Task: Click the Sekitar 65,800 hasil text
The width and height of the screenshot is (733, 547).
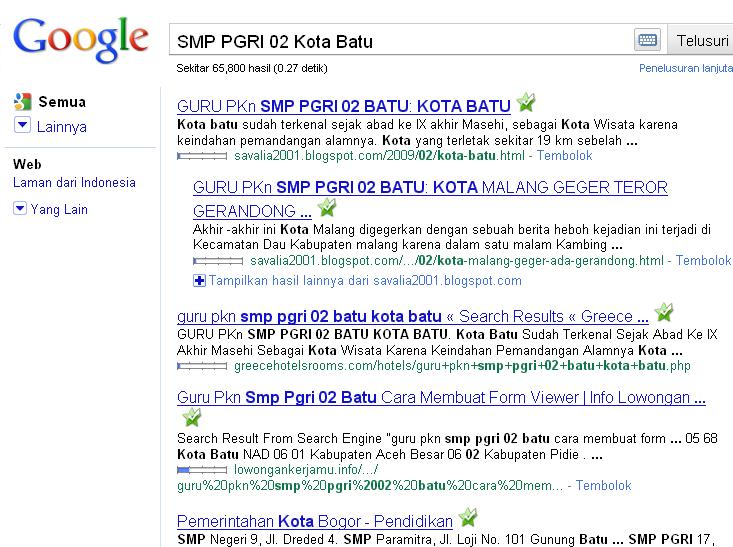Action: [252, 68]
